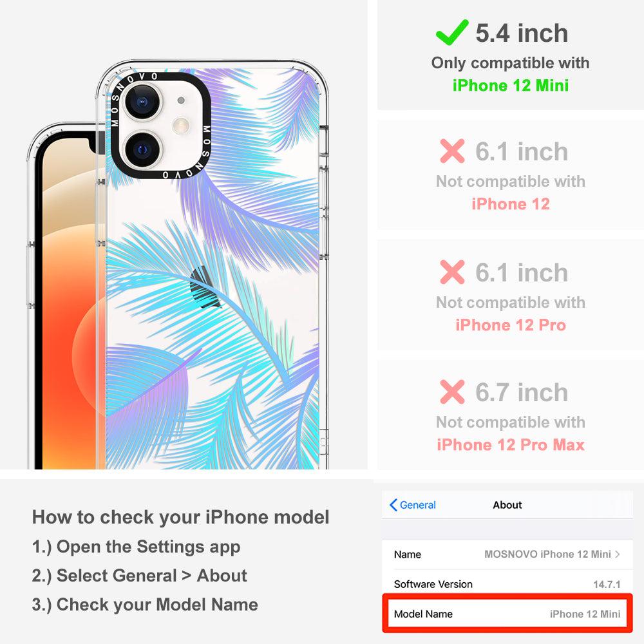Click the red X beside 6.7 inch
This screenshot has height=644, width=644.
pyautogui.click(x=452, y=392)
